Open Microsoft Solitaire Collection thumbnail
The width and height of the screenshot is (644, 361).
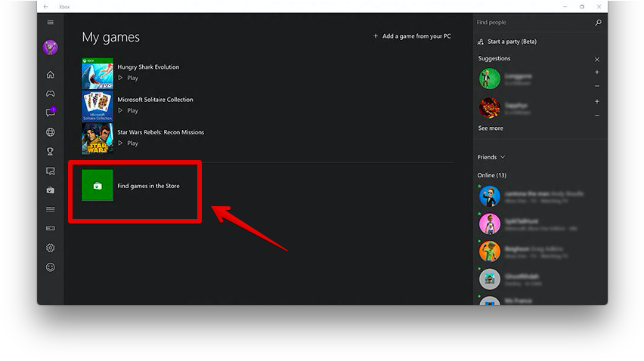98,106
